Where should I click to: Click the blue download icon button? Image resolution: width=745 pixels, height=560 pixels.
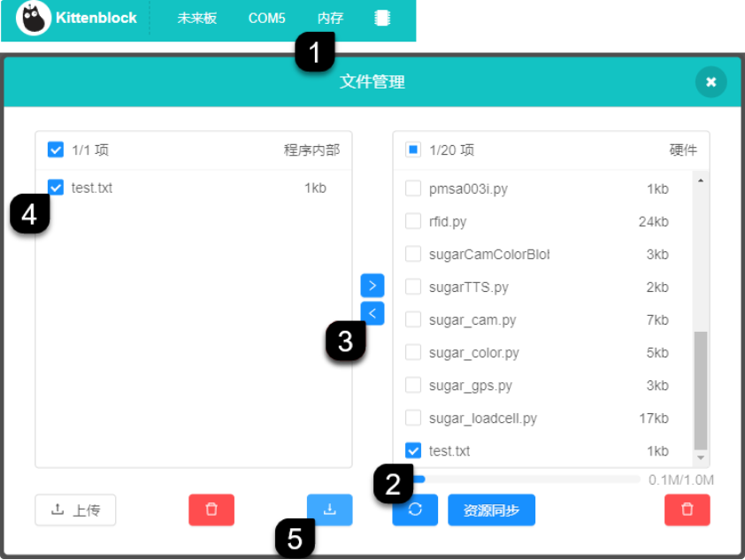click(x=330, y=510)
